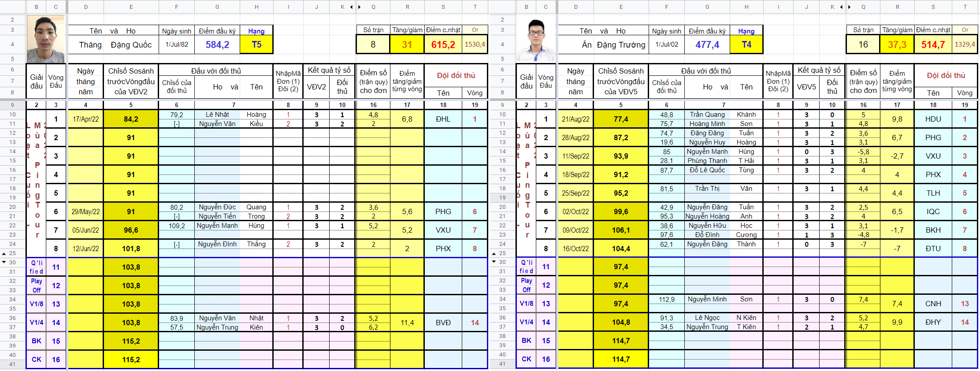Select opponent name Nguyễn Minh in right sheet
Screen dimensions: 980x371
pyautogui.click(x=707, y=300)
